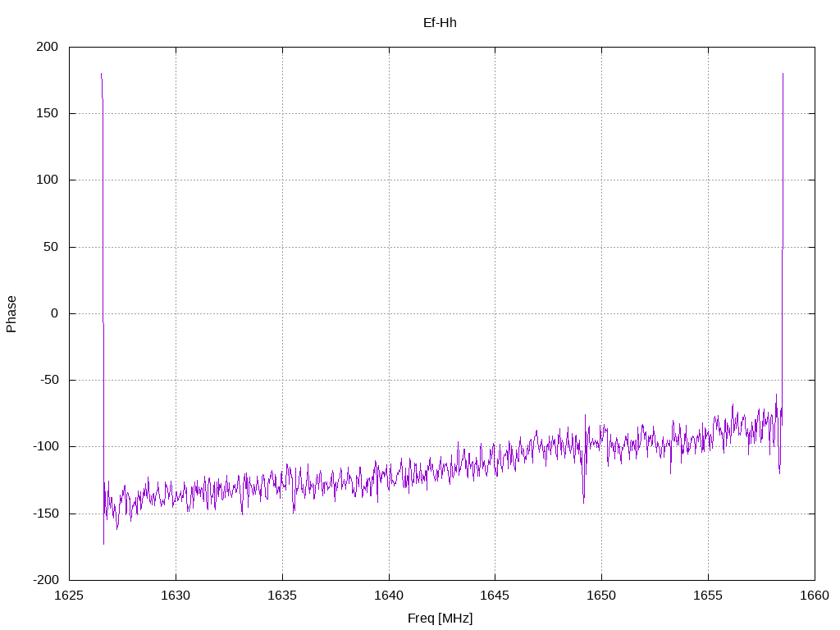
Task: Click the 0 tick label on the Phase axis
Action: [55, 313]
